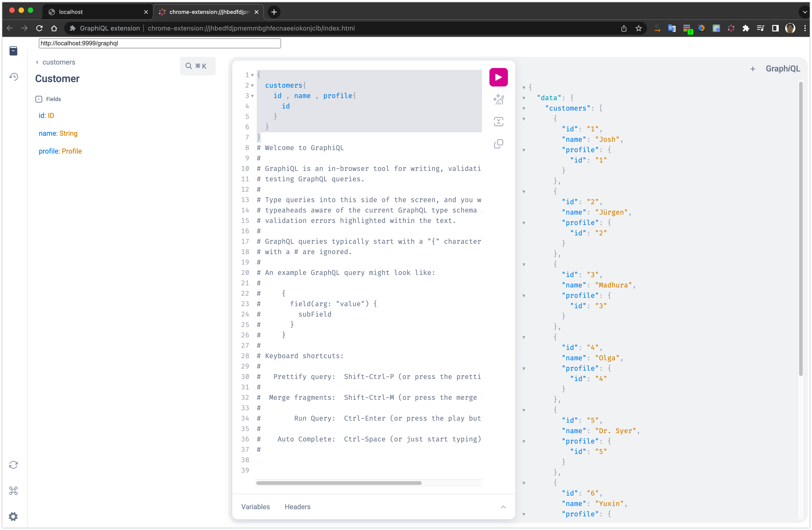Click the re-fetch schema icon
The width and height of the screenshot is (812, 530).
click(x=13, y=465)
